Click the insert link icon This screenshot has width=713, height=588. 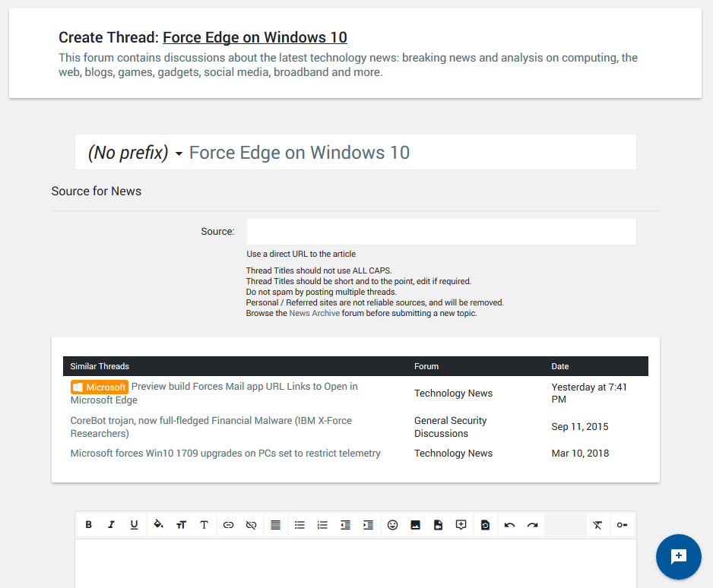click(x=228, y=525)
